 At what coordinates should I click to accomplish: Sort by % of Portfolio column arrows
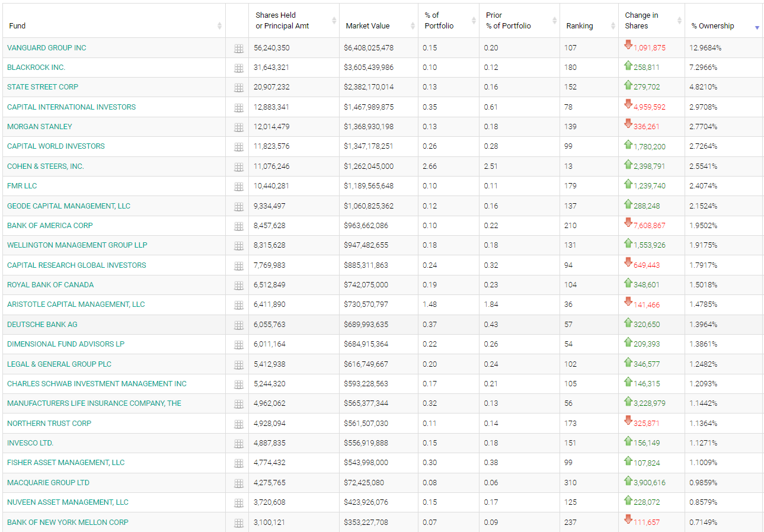point(474,21)
